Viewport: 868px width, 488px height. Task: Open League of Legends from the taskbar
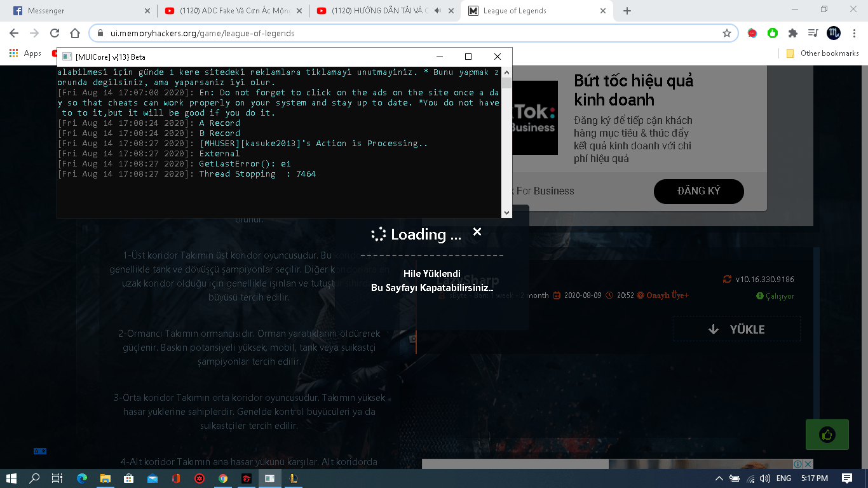click(x=294, y=478)
